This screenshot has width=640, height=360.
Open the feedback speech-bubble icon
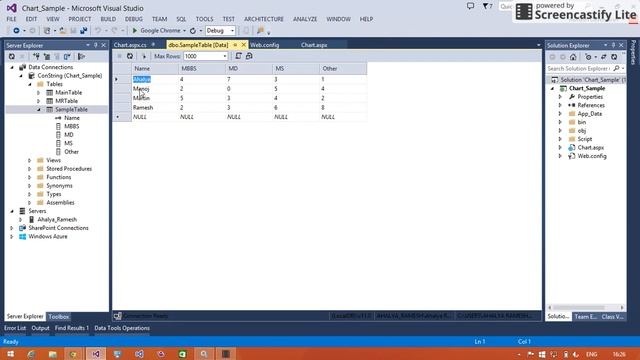click(471, 6)
